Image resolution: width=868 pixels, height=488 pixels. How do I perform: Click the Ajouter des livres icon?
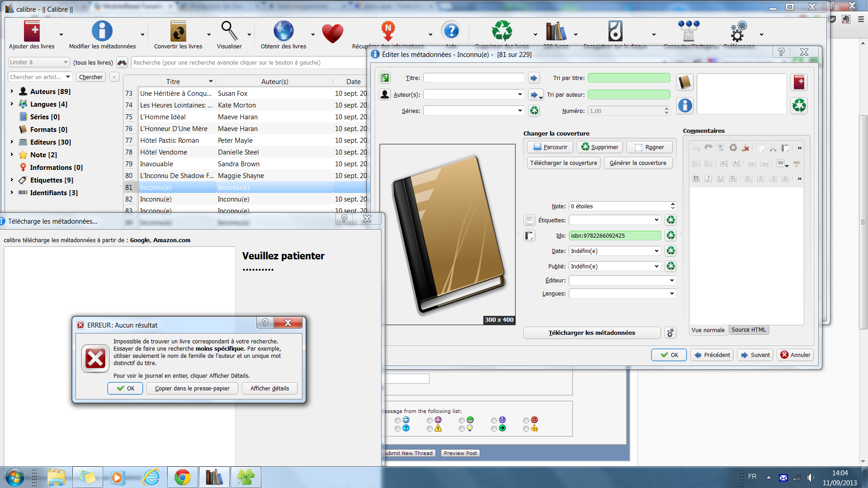pyautogui.click(x=32, y=32)
